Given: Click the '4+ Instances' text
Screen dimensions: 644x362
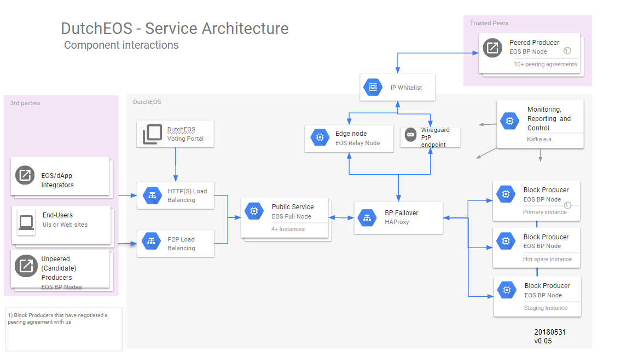Looking at the screenshot, I should [288, 229].
